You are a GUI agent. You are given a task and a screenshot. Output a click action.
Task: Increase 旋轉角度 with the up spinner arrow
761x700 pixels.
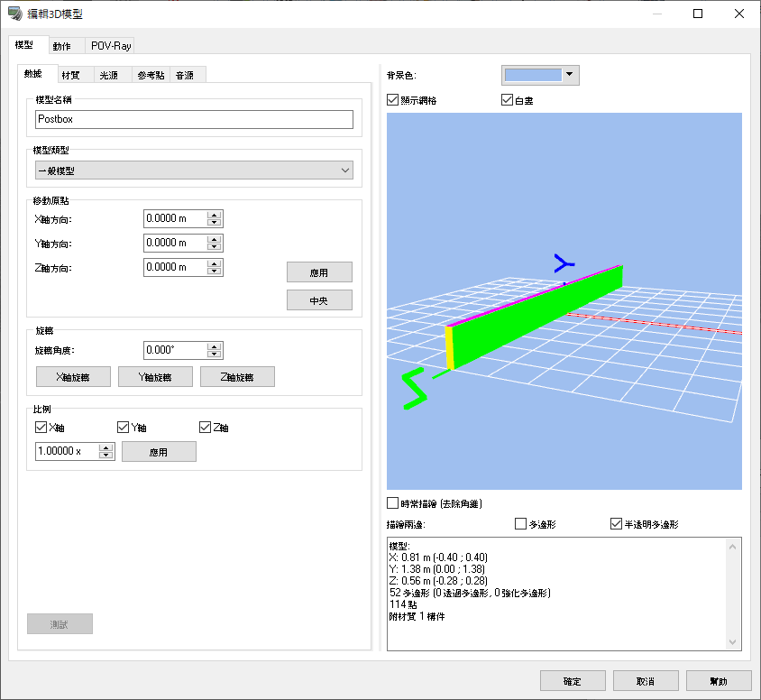(x=215, y=346)
